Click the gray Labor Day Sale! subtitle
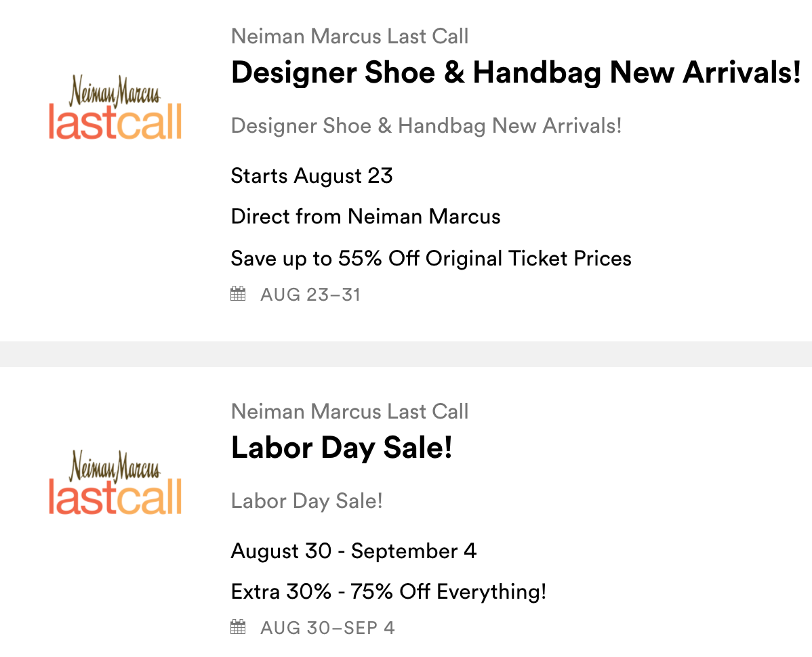 (306, 501)
